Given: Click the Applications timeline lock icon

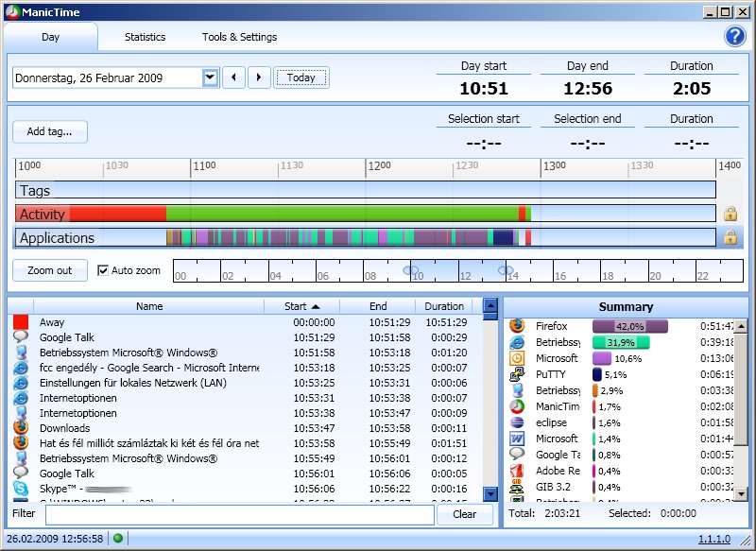Looking at the screenshot, I should pyautogui.click(x=730, y=236).
